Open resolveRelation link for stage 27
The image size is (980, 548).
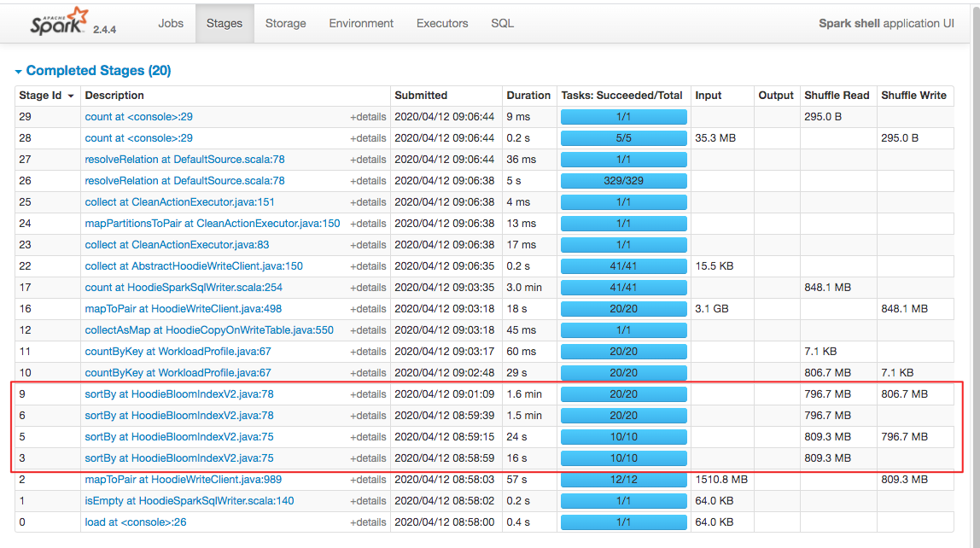coord(184,160)
